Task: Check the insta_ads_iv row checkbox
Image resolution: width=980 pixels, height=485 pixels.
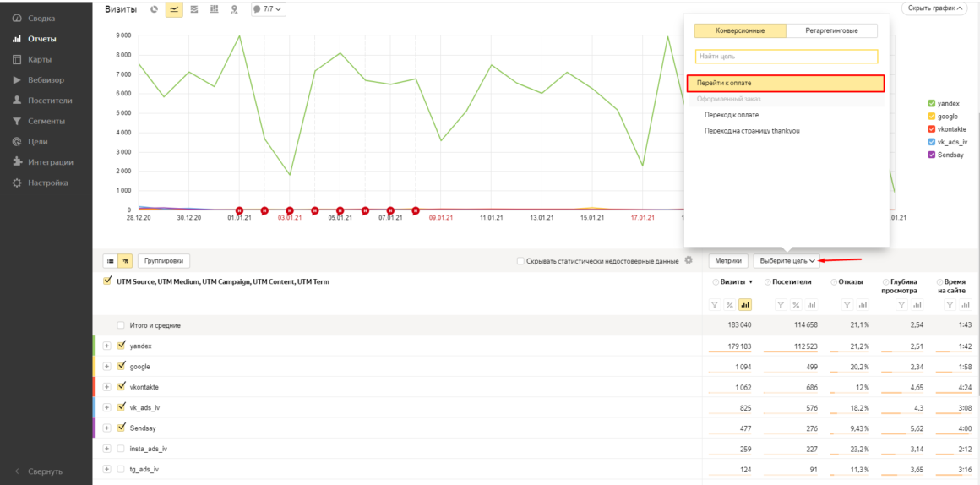Action: (122, 449)
